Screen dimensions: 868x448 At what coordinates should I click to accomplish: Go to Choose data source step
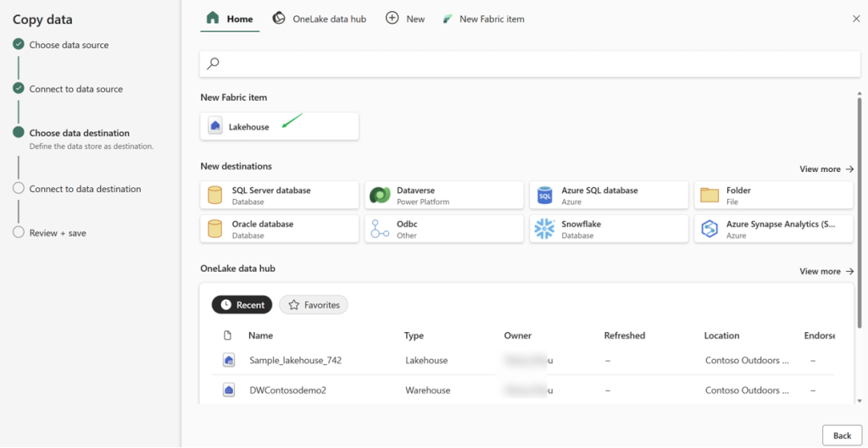tap(69, 45)
